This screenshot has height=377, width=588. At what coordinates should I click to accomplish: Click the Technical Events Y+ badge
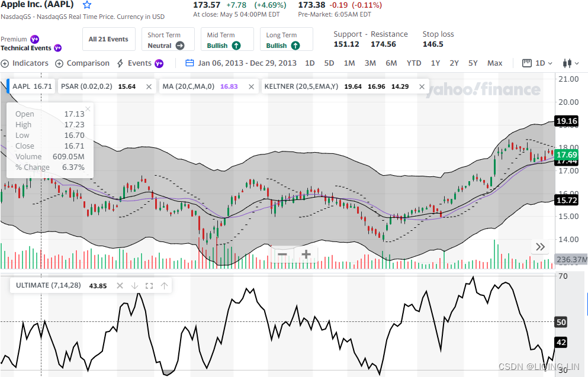pos(58,48)
